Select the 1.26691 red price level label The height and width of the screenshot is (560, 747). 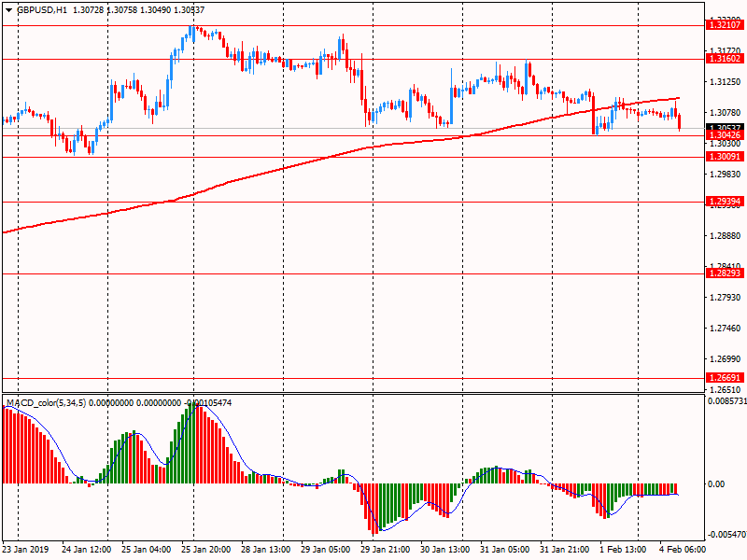[725, 379]
